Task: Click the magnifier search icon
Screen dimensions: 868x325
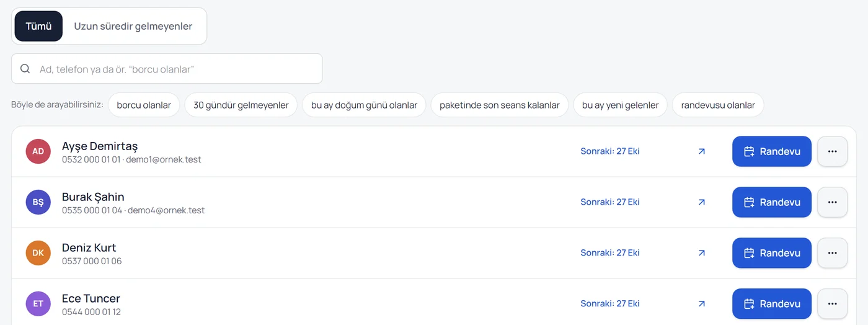Action: [25, 69]
